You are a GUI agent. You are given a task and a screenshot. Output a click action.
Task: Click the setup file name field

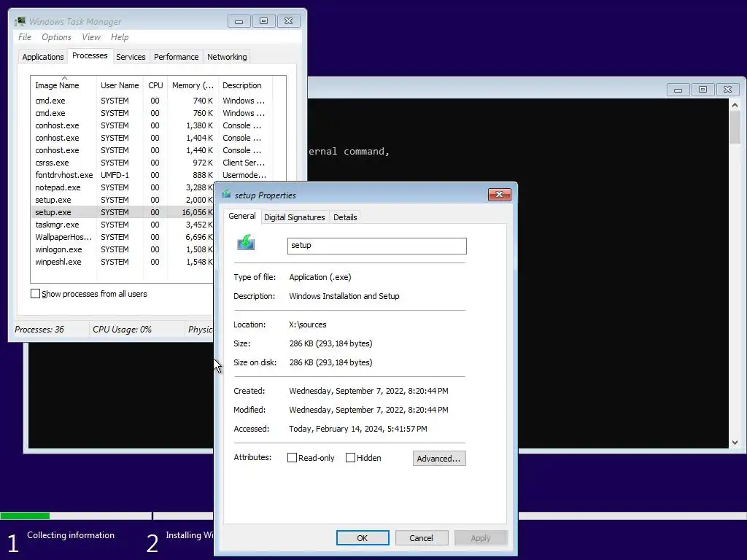pos(377,246)
